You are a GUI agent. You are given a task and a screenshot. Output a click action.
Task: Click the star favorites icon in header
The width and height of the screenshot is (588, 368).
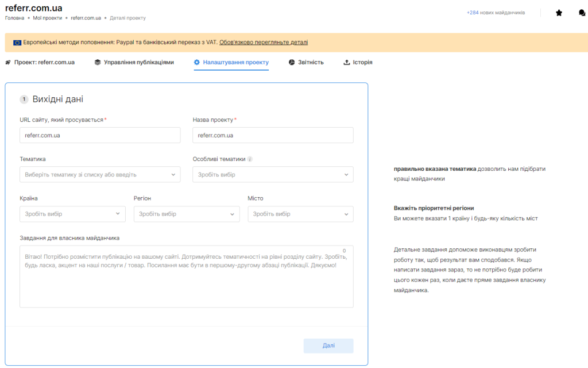tap(559, 13)
